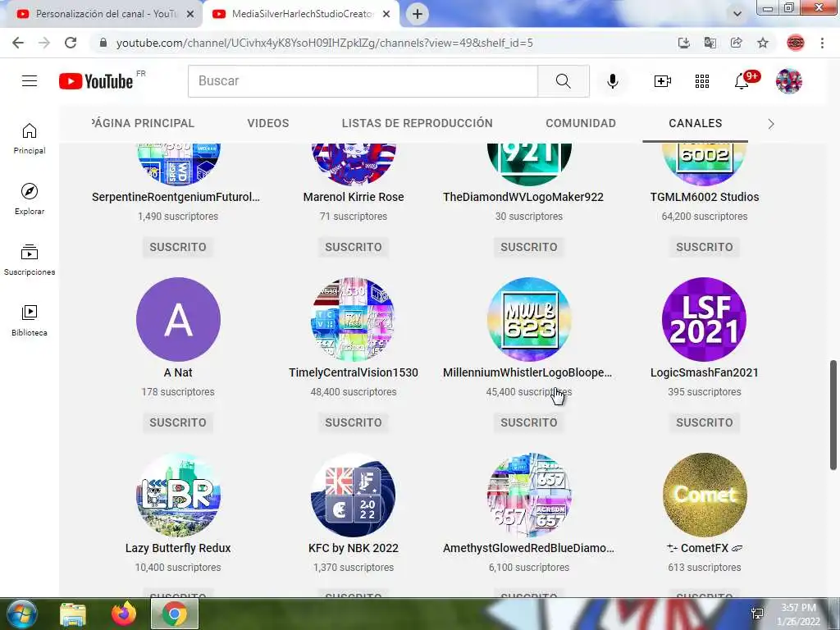Switch to LISTAS DE REPRODUCCIÓN tab

click(x=417, y=123)
